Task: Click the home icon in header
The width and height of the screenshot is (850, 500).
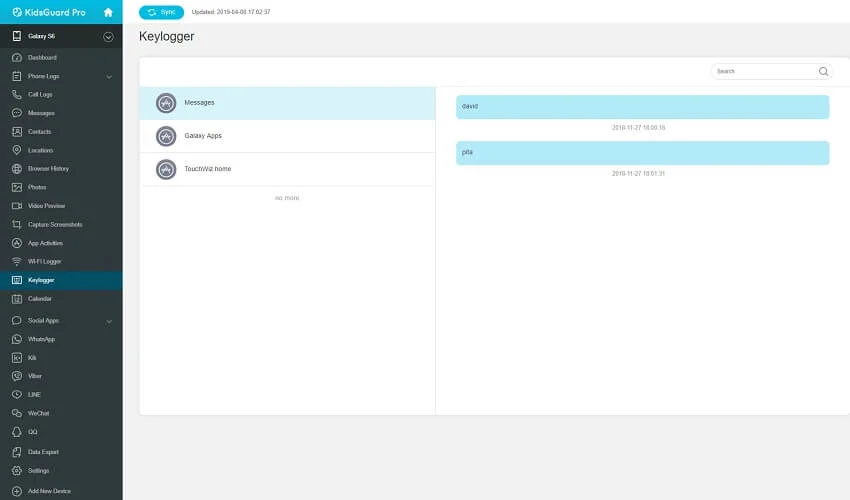Action: [108, 12]
